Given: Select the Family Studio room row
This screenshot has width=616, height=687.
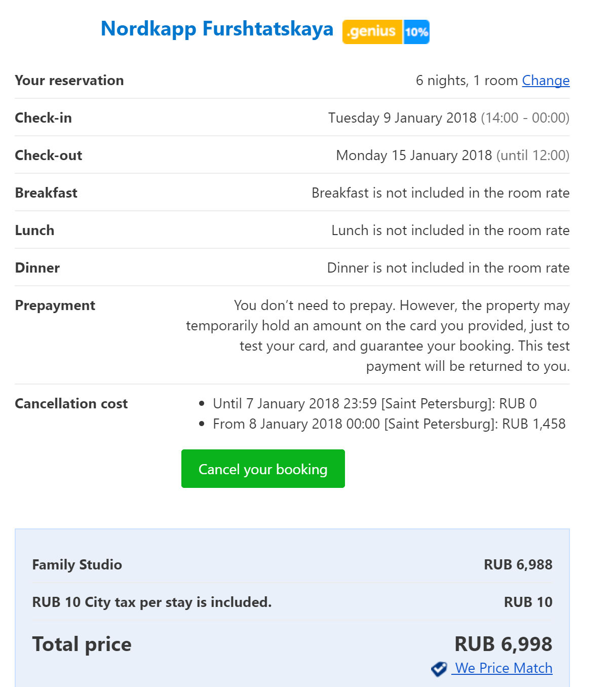Looking at the screenshot, I should click(77, 564).
